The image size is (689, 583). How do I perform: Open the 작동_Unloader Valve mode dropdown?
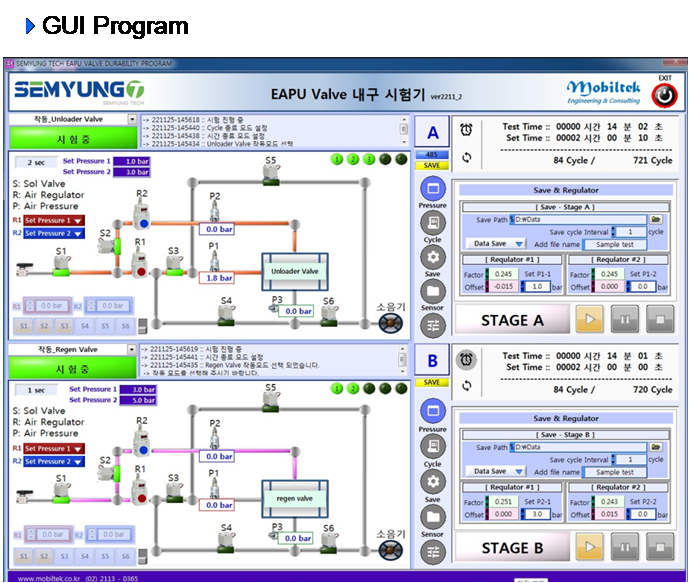[132, 119]
